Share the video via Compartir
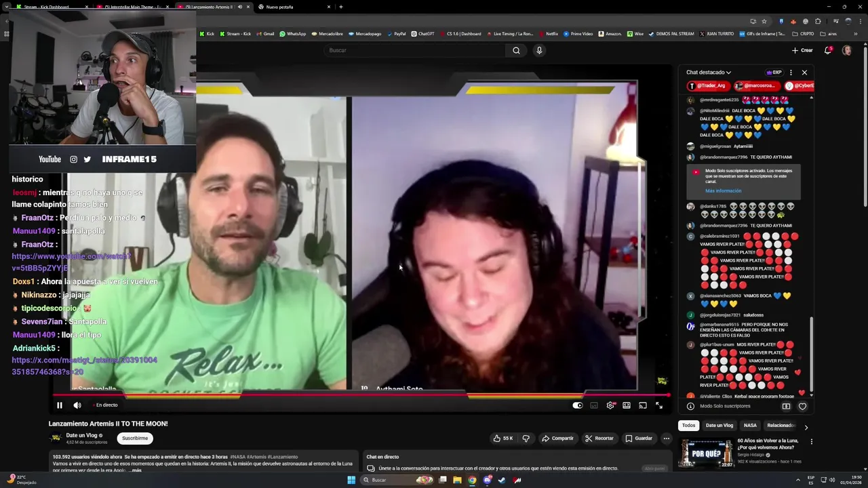868x488 pixels. pyautogui.click(x=557, y=439)
